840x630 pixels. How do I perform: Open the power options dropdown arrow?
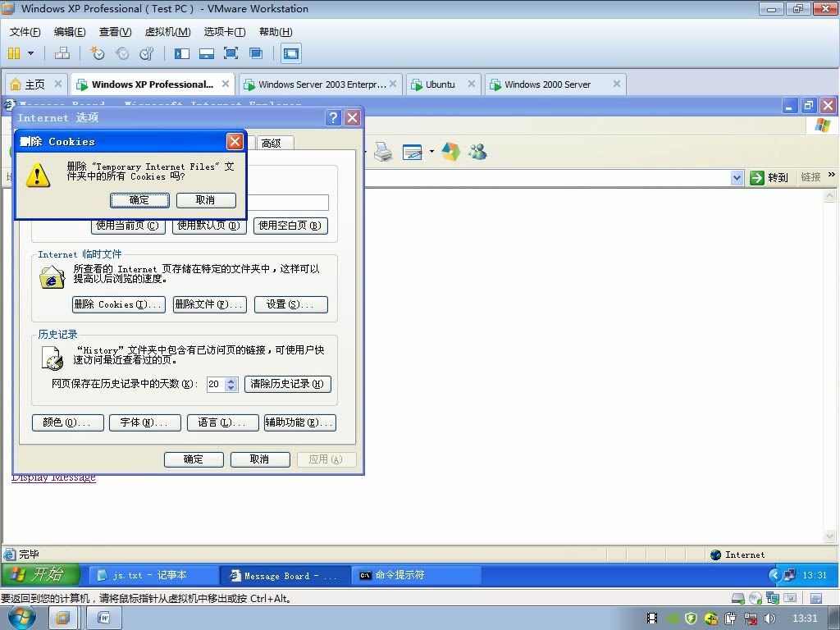30,53
